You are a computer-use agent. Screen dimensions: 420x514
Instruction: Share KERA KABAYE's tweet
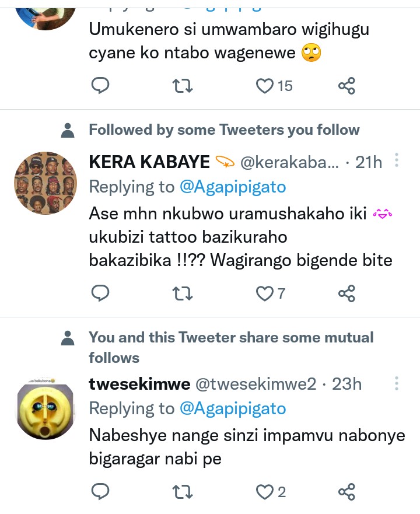346,293
